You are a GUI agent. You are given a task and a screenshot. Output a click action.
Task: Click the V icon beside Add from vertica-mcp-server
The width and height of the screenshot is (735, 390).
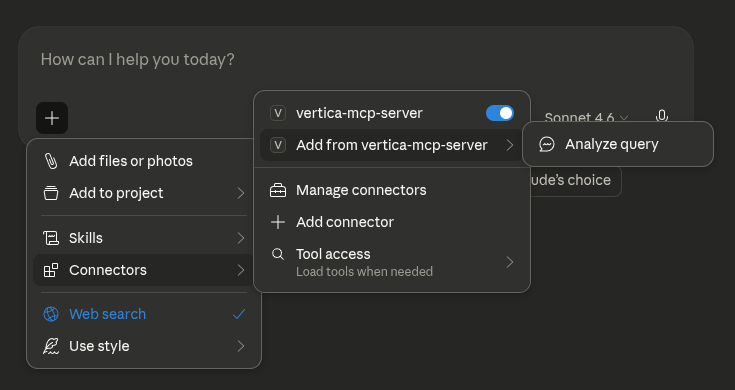click(x=278, y=145)
